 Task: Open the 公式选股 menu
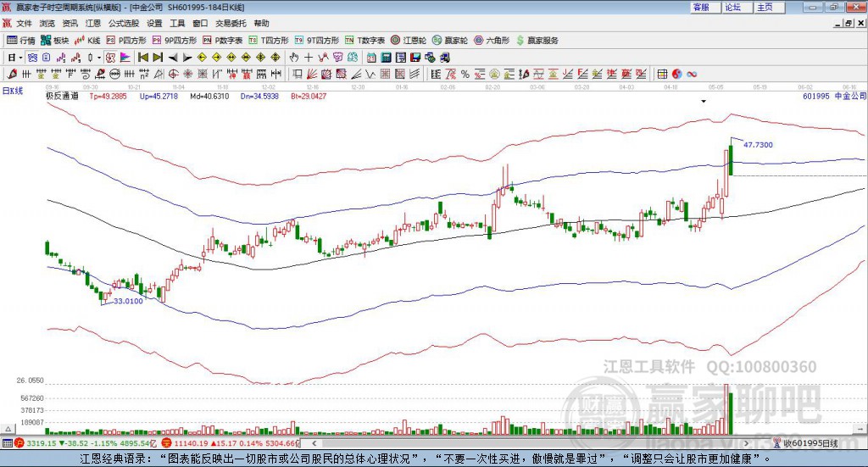(x=124, y=23)
